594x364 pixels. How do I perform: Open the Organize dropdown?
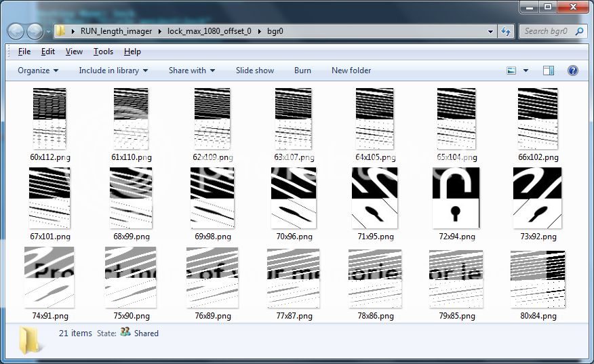[38, 70]
